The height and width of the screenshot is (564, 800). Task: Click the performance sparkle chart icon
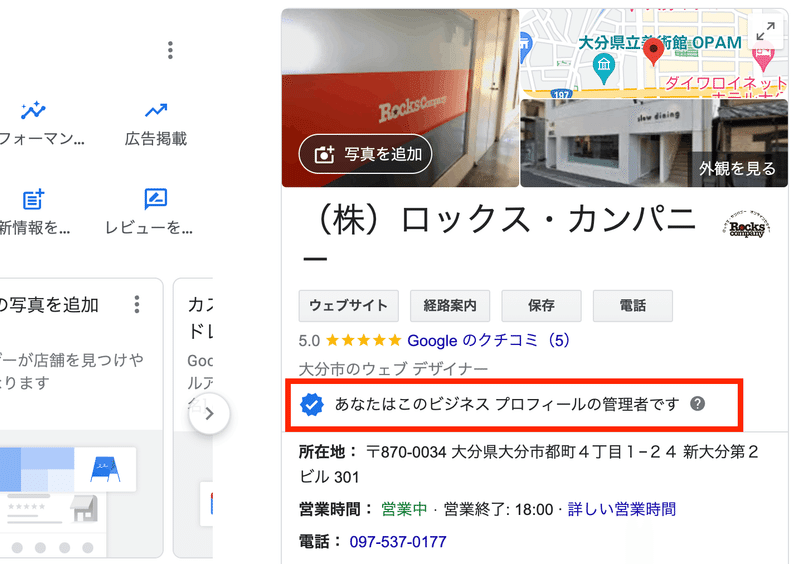(33, 110)
